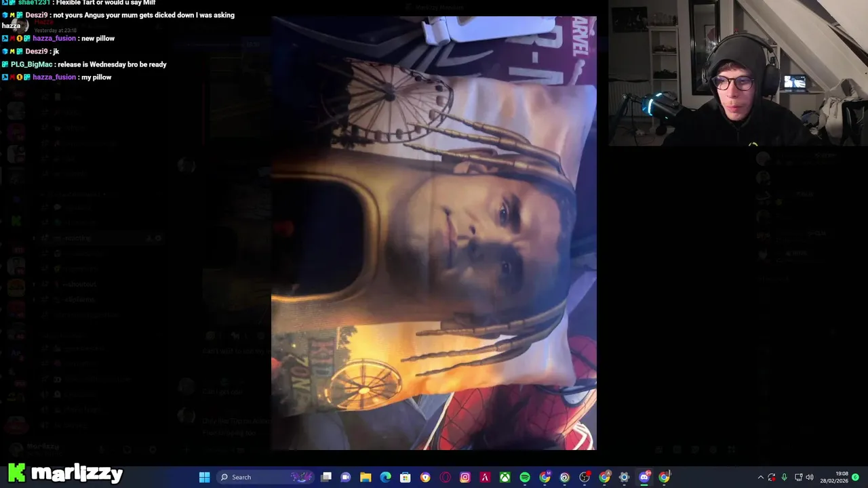Click the green microphone tray icon
The height and width of the screenshot is (488, 868).
[784, 477]
